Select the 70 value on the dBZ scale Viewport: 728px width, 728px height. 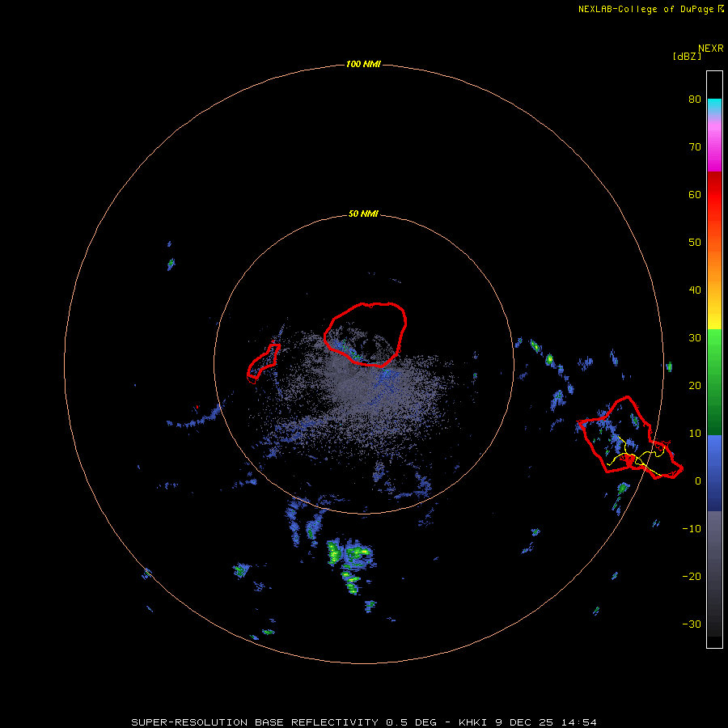point(695,146)
